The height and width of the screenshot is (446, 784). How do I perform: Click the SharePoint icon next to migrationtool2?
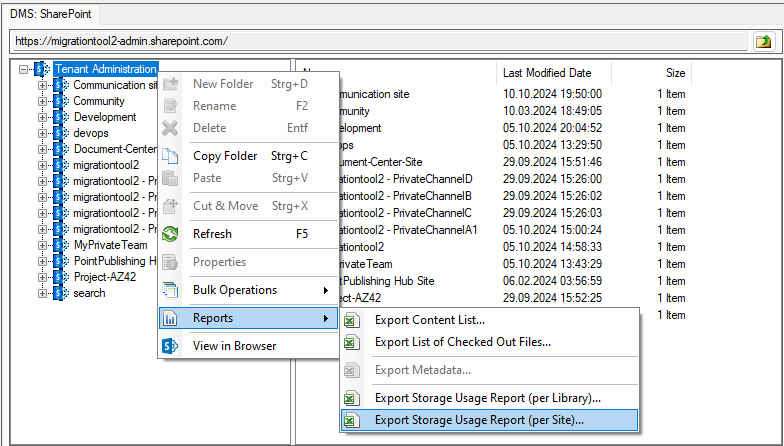pyautogui.click(x=62, y=165)
